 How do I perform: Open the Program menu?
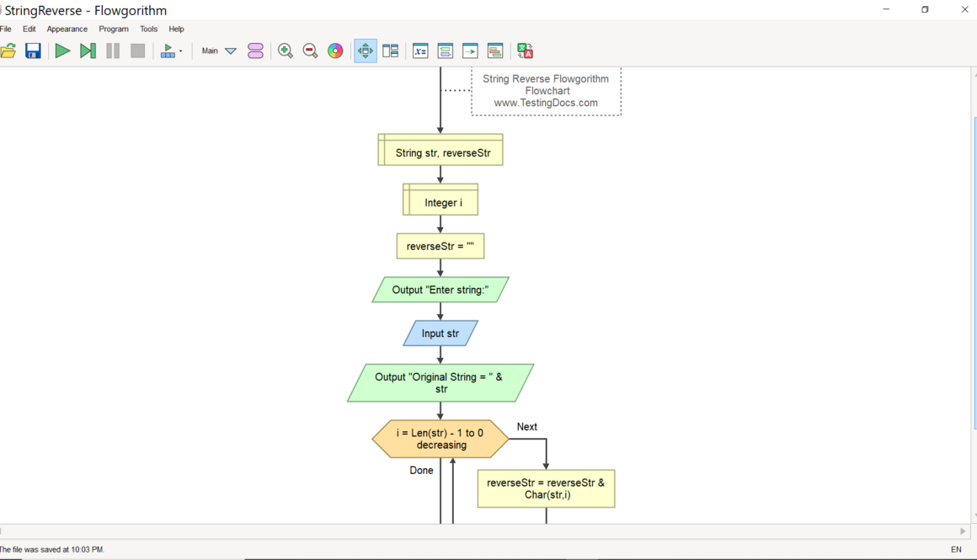click(x=114, y=29)
